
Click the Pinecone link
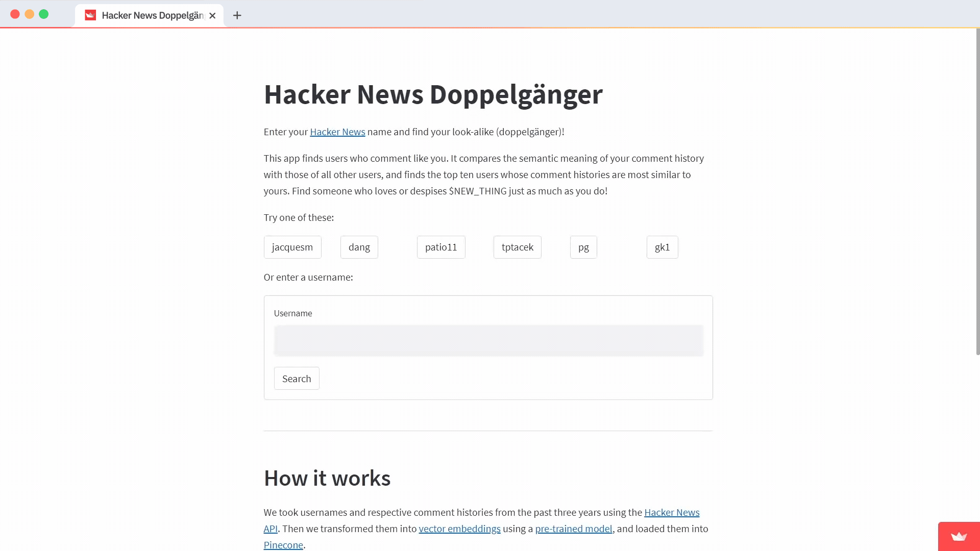283,545
